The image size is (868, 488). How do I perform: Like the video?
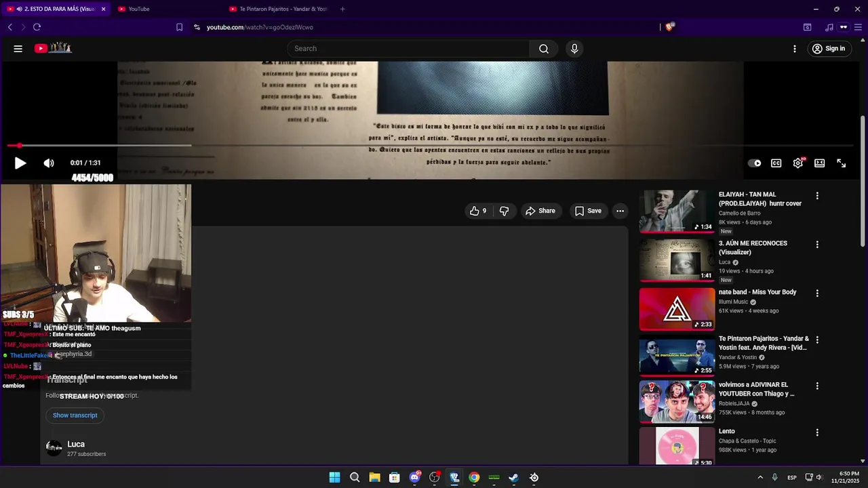click(x=478, y=211)
